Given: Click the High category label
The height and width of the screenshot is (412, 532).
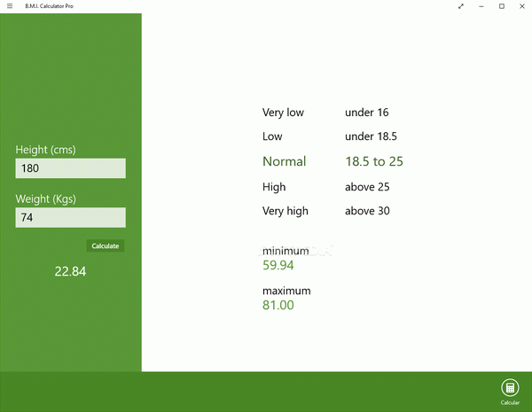Looking at the screenshot, I should 274,187.
